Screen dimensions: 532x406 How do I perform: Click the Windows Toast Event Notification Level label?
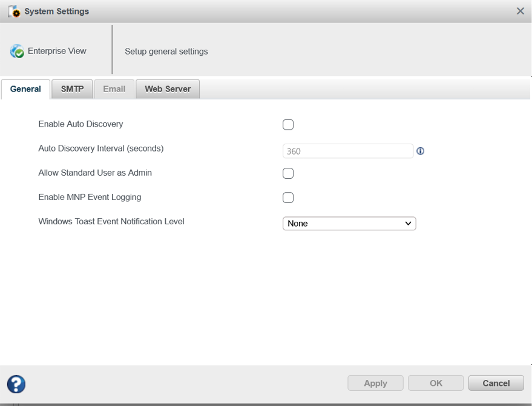coord(111,222)
